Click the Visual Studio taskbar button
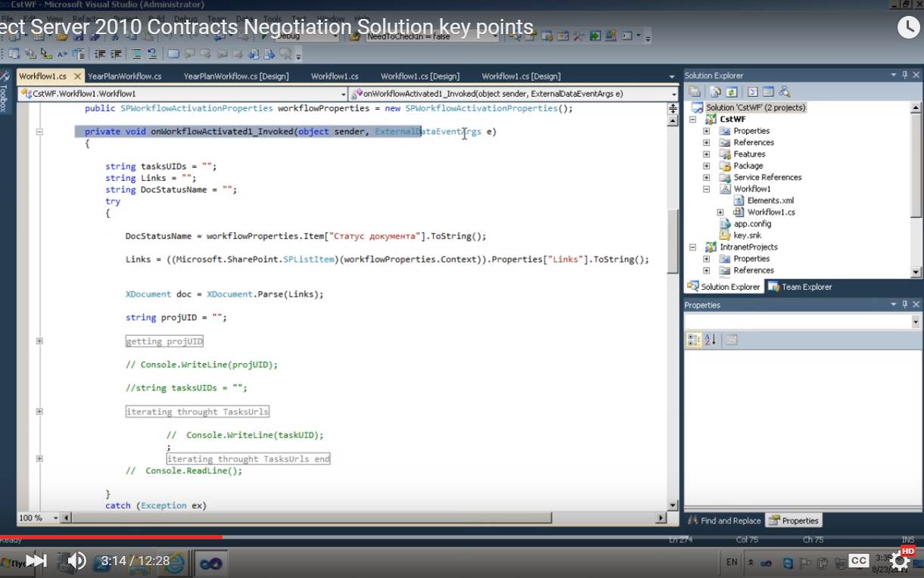Viewport: 924px width, 578px height. coord(210,563)
